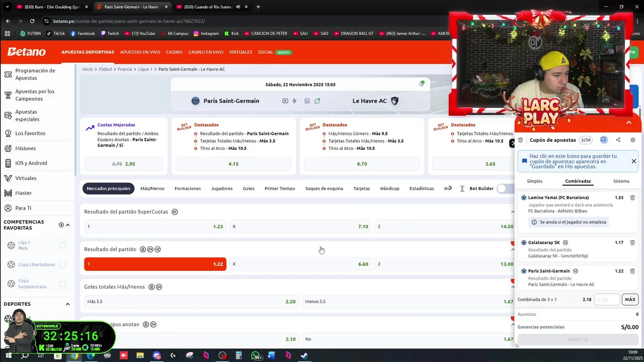Open a new browser tab
The image size is (644, 362).
tap(258, 7)
